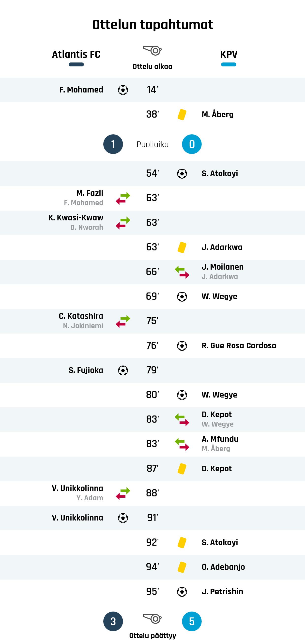Click the substitution arrows for M. Fazli
Image resolution: width=305 pixels, height=644 pixels.
123,198
